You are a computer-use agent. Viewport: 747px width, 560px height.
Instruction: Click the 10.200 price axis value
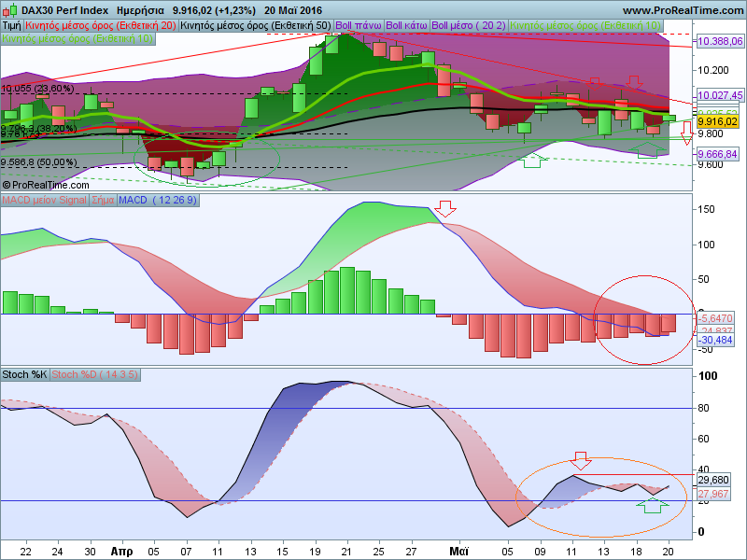[713, 71]
